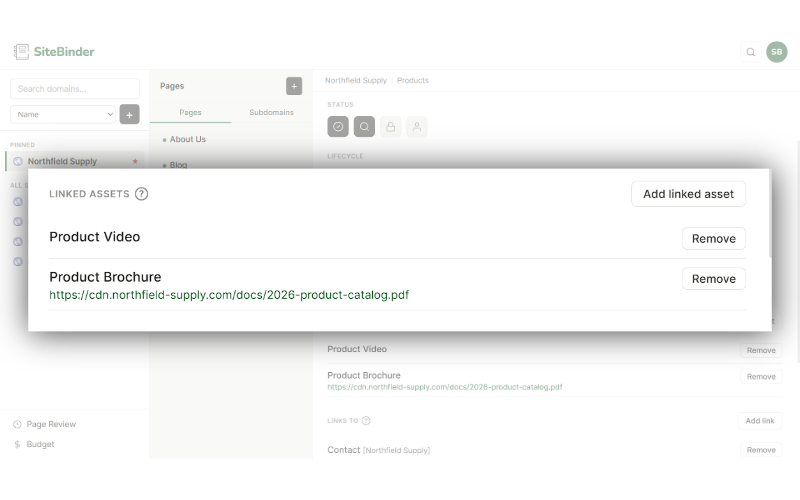Toggle the lock status icon
The width and height of the screenshot is (800, 500).
[x=390, y=127]
